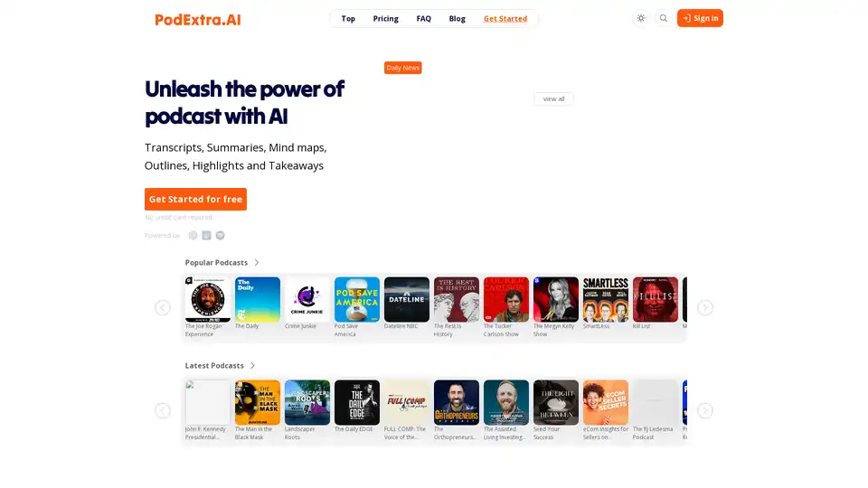This screenshot has width=868, height=488.
Task: Open the Pricing menu item
Action: [385, 18]
